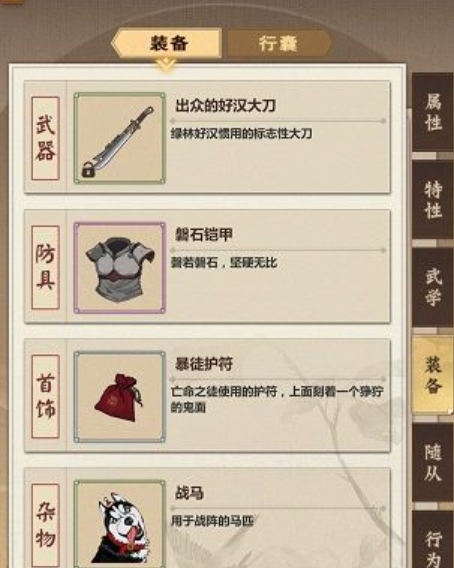Switch to the 装备 top tab
The width and height of the screenshot is (454, 568).
coord(166,43)
